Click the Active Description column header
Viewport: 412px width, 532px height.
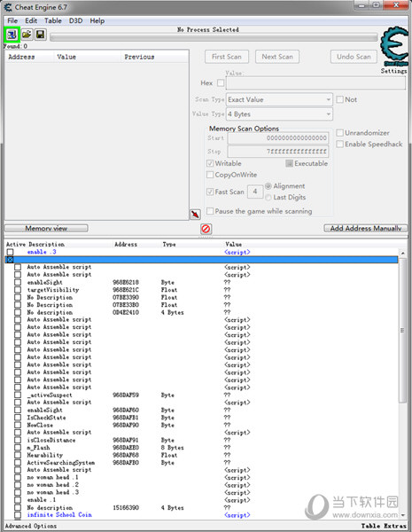pyautogui.click(x=35, y=245)
